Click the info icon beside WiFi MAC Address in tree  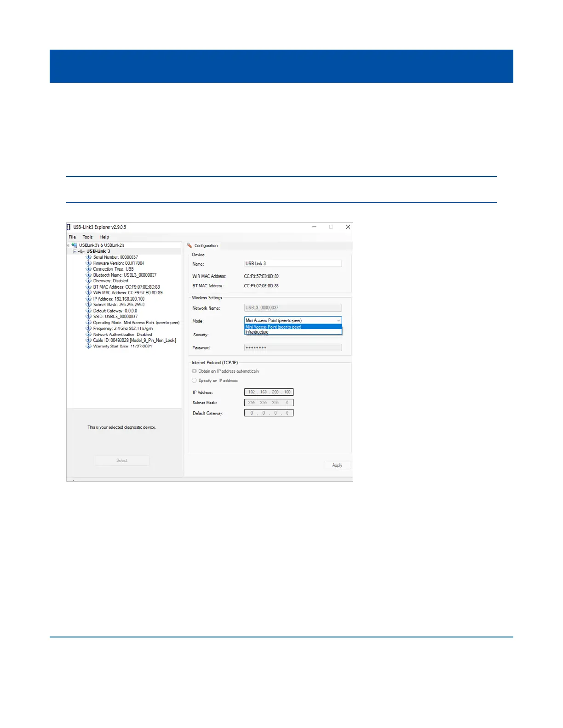tap(88, 293)
